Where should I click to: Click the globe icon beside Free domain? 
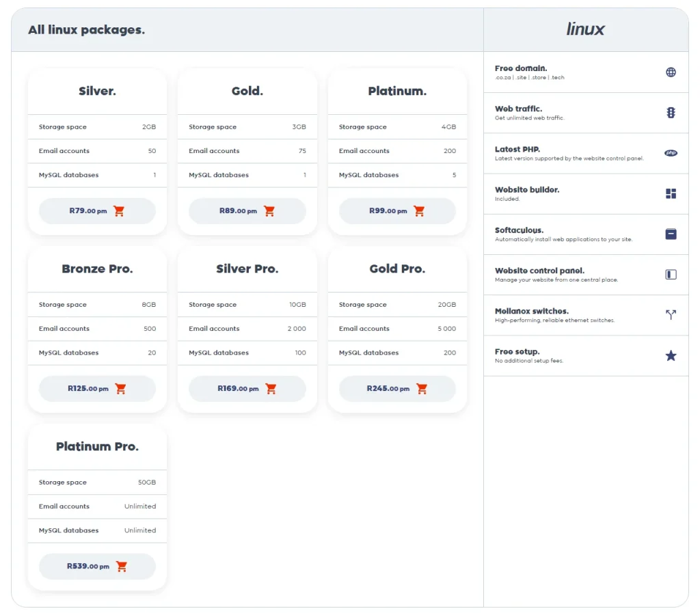pyautogui.click(x=671, y=72)
